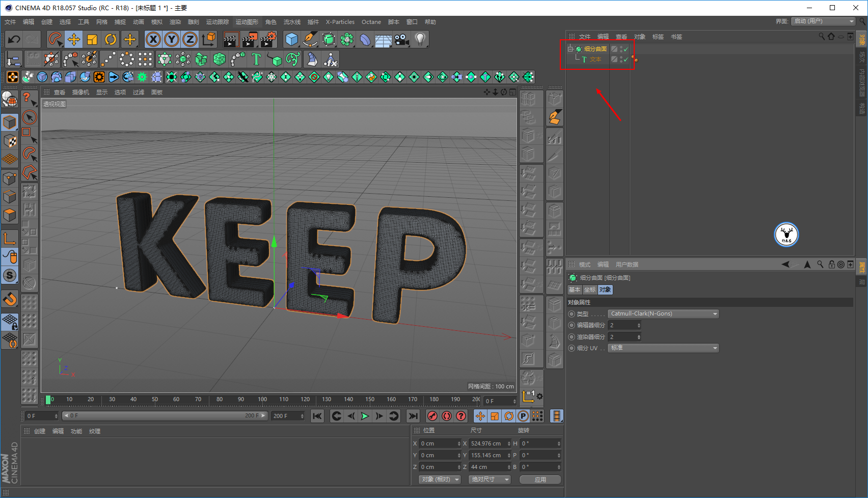Screen dimensions: 868x498
Task: Open the 运动图形 menu
Action: pos(247,22)
